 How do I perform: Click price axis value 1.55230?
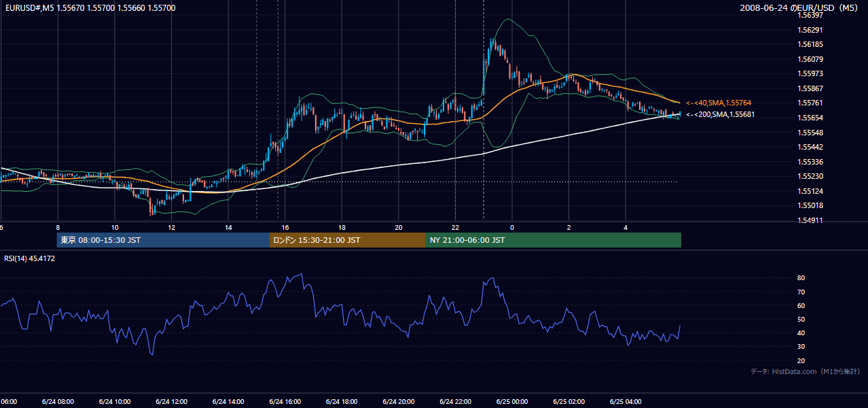coord(811,176)
